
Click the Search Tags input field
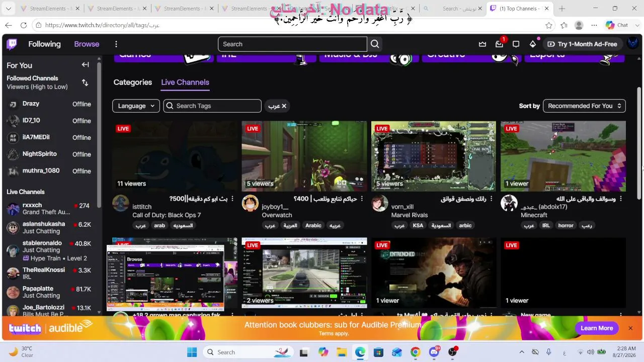[x=212, y=106]
